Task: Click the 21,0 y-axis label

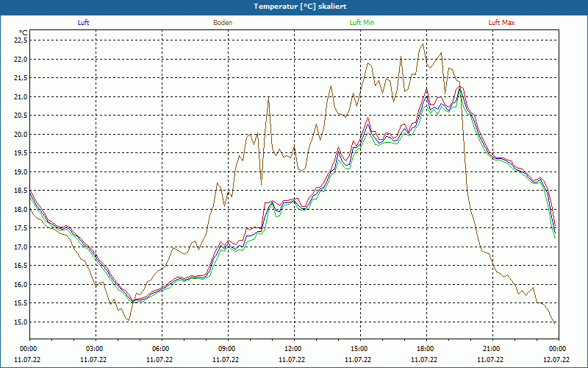Action: 21,96
